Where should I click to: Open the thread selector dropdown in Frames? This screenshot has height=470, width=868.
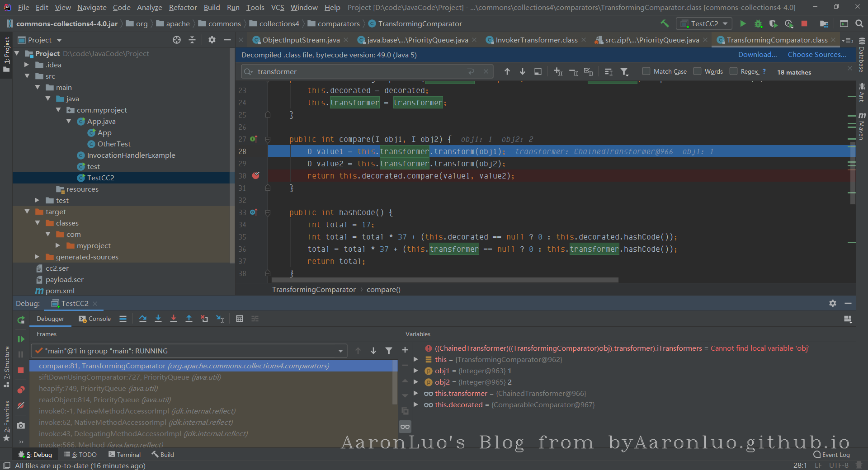tap(340, 351)
